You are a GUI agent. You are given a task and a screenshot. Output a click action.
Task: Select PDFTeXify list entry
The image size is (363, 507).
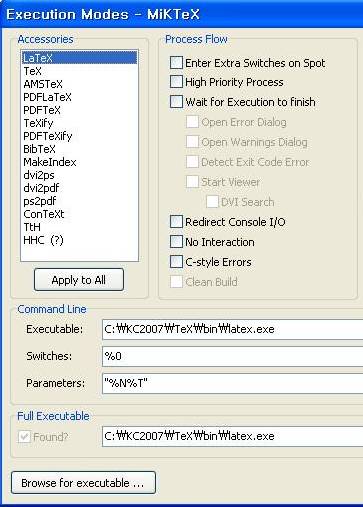tap(79, 136)
